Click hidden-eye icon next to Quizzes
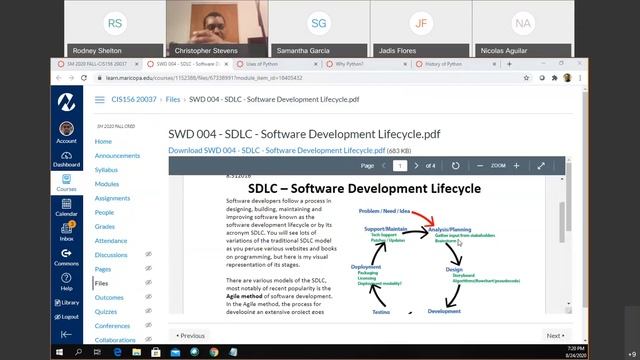Image resolution: width=640 pixels, height=360 pixels. coord(149,311)
